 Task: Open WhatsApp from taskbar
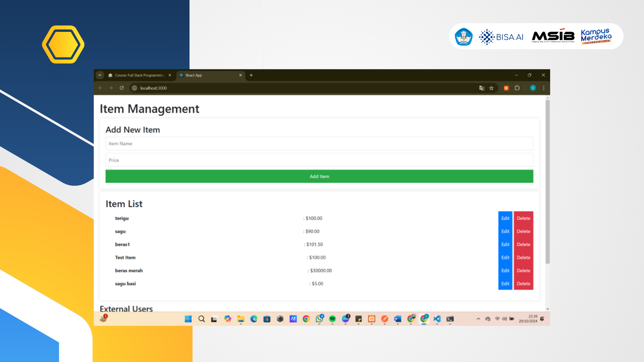click(319, 319)
